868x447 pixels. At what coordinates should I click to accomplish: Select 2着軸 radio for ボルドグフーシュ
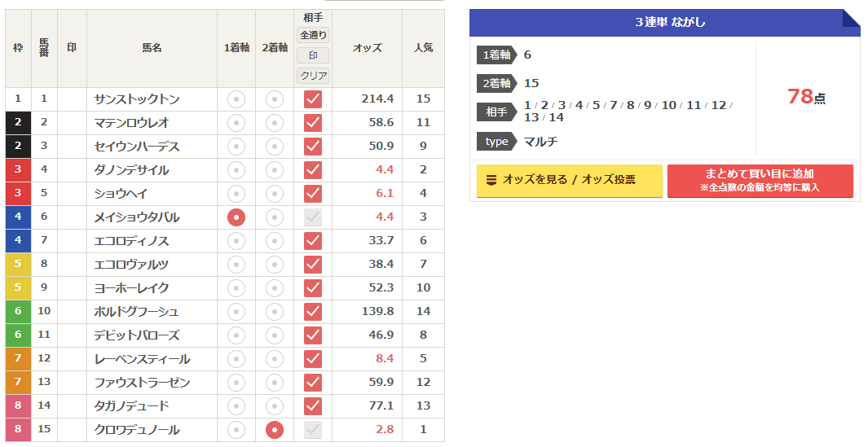coord(275,312)
